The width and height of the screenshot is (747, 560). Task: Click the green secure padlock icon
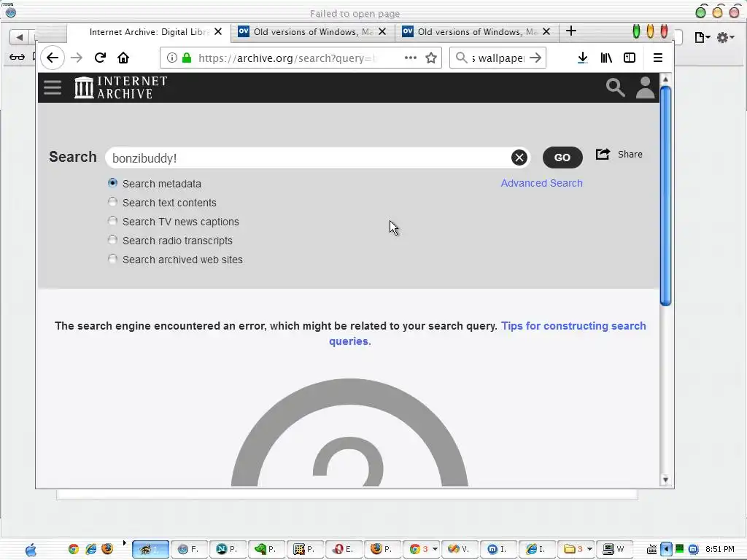pyautogui.click(x=187, y=58)
